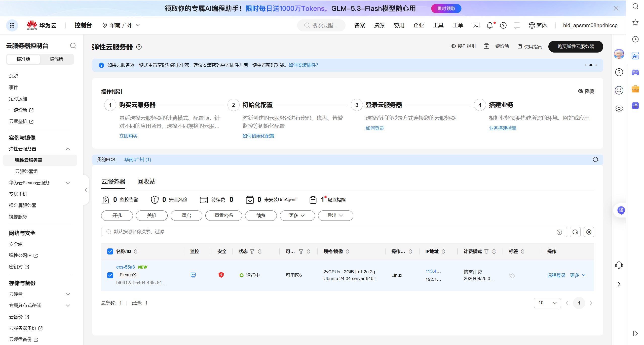Click the help question mark in top bar
The height and width of the screenshot is (345, 644).
click(x=503, y=25)
